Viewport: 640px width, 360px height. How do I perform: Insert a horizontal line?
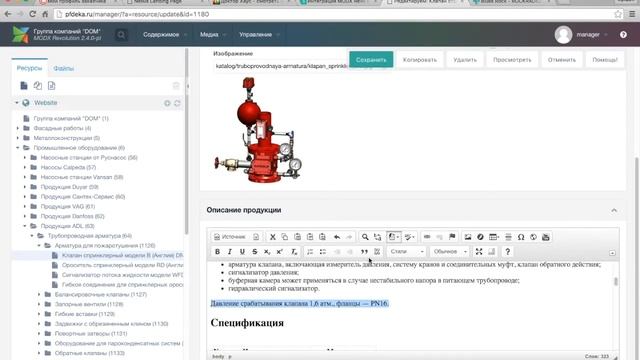click(x=509, y=237)
